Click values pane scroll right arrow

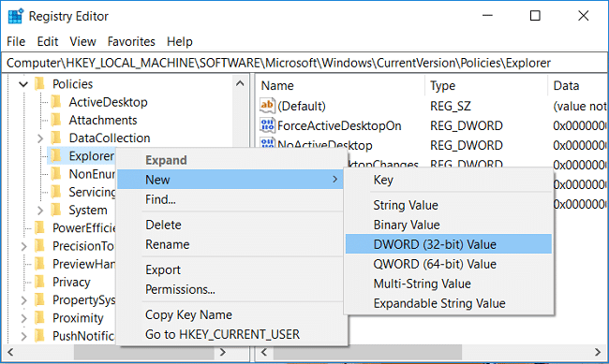598,352
